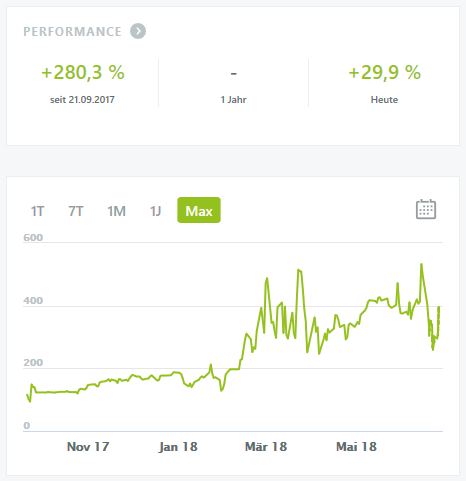Click the Nov 17 axis label
The image size is (466, 481).
[88, 447]
